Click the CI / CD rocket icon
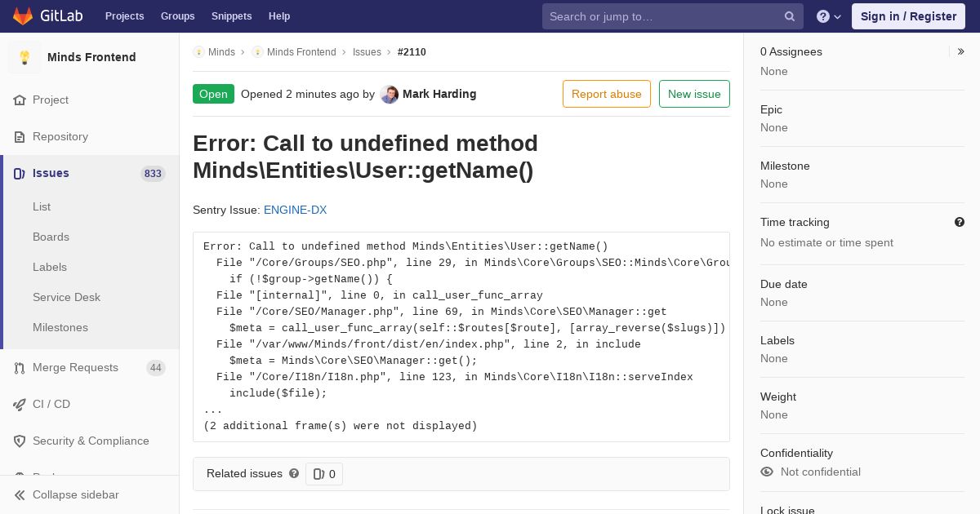The width and height of the screenshot is (980, 514). 20,404
